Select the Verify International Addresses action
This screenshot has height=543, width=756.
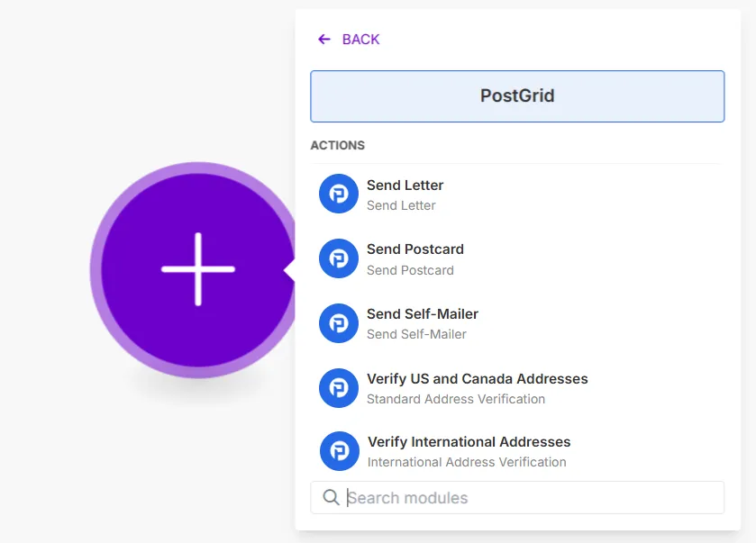click(x=468, y=441)
